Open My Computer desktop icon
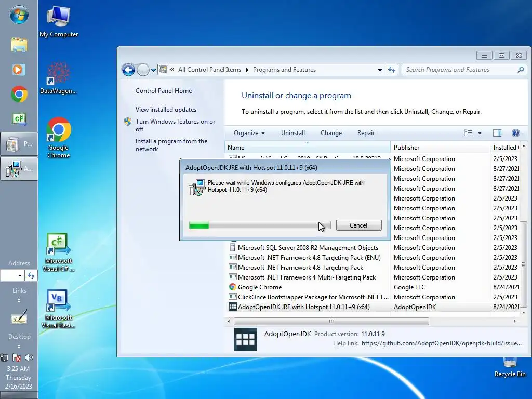The width and height of the screenshot is (532, 399). (58, 21)
